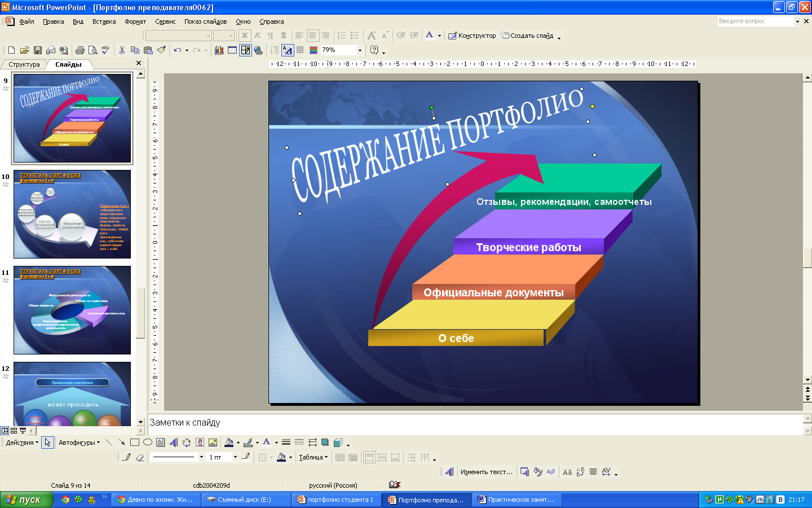Open the font size combo box

[x=224, y=36]
